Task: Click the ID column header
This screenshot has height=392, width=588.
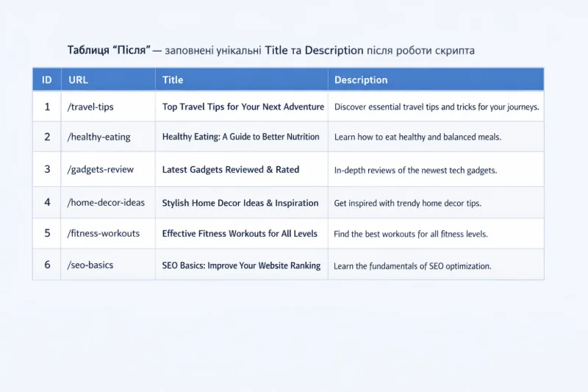Action: [47, 79]
